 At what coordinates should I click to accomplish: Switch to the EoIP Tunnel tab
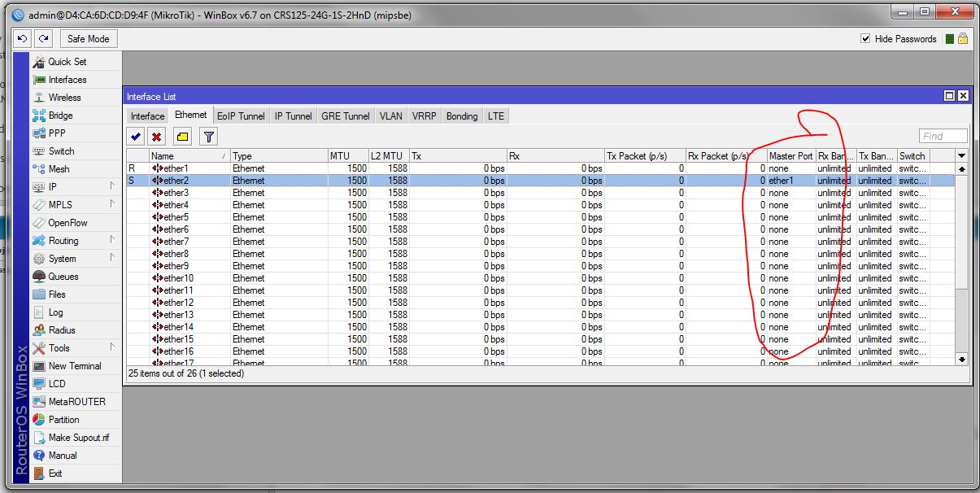pyautogui.click(x=241, y=116)
